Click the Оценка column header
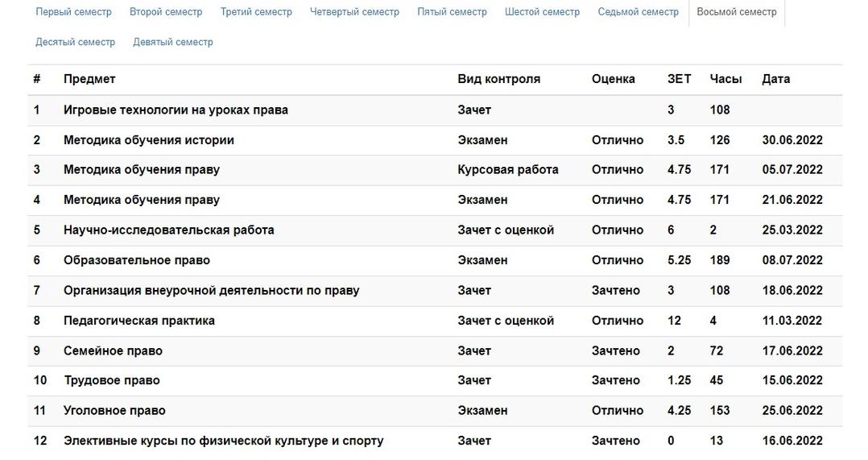Image resolution: width=868 pixels, height=460 pixels. click(614, 79)
